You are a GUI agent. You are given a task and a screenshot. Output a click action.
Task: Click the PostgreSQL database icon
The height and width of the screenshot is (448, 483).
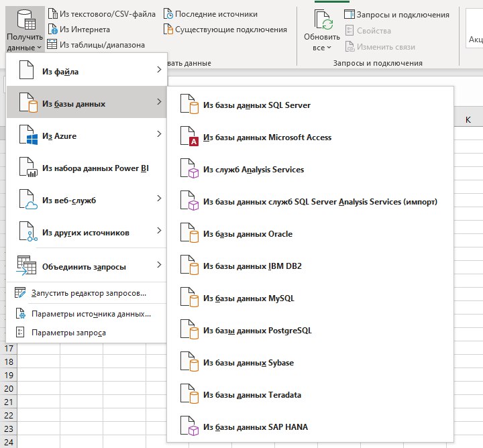coord(189,329)
